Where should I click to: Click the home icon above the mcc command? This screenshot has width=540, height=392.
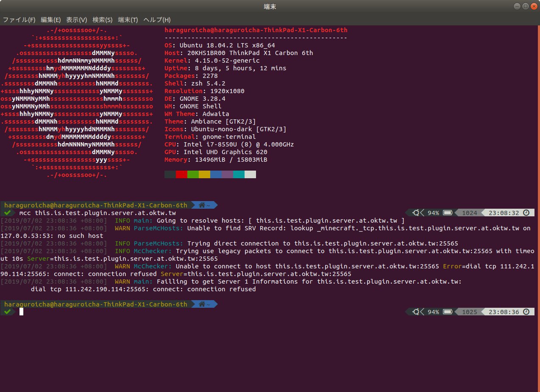tap(202, 205)
